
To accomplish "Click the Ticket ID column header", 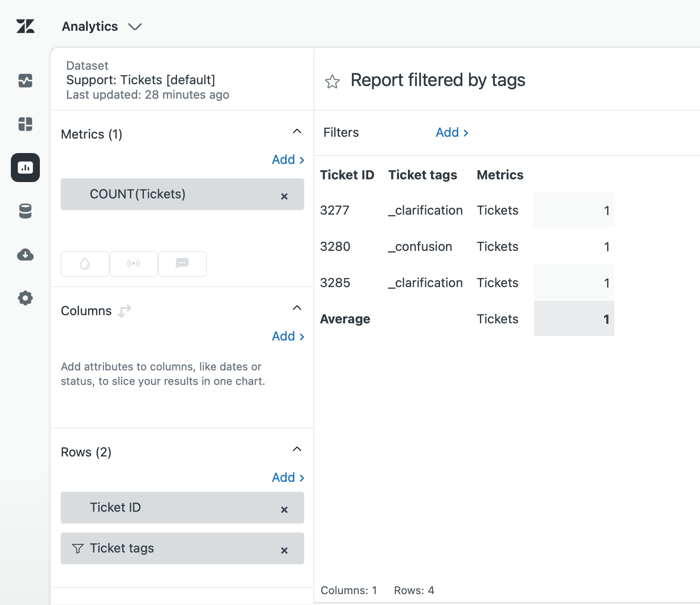I will point(347,175).
